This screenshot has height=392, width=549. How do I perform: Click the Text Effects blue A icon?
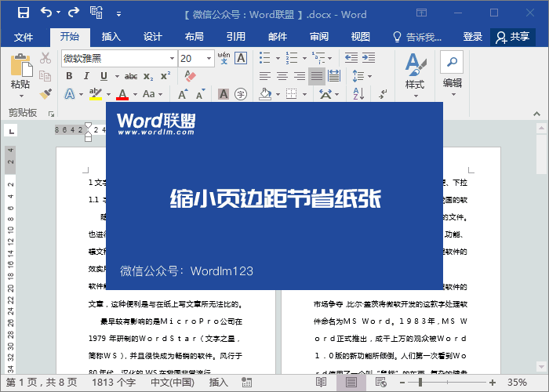70,94
